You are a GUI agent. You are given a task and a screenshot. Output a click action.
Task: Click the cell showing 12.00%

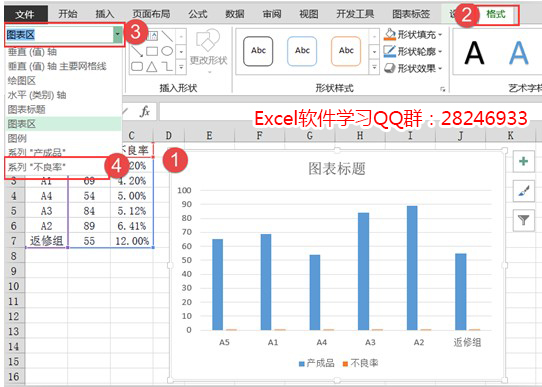pos(132,241)
